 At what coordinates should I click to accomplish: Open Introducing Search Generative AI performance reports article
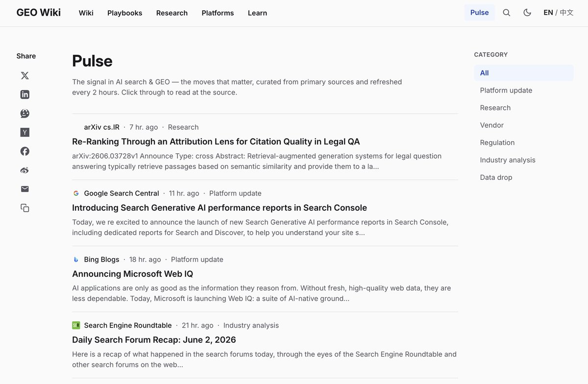coord(220,208)
